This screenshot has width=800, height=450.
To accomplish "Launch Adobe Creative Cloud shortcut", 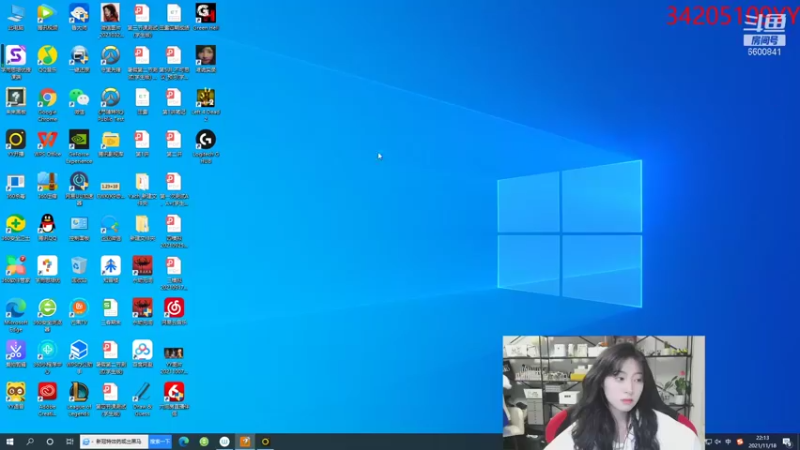I will [x=47, y=399].
